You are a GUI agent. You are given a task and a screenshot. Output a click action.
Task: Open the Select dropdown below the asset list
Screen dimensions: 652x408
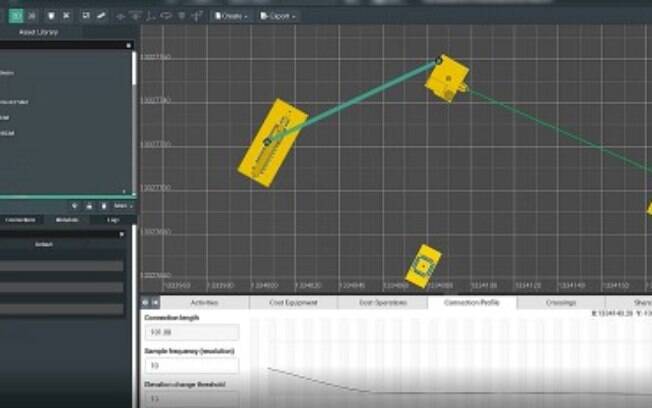(123, 206)
